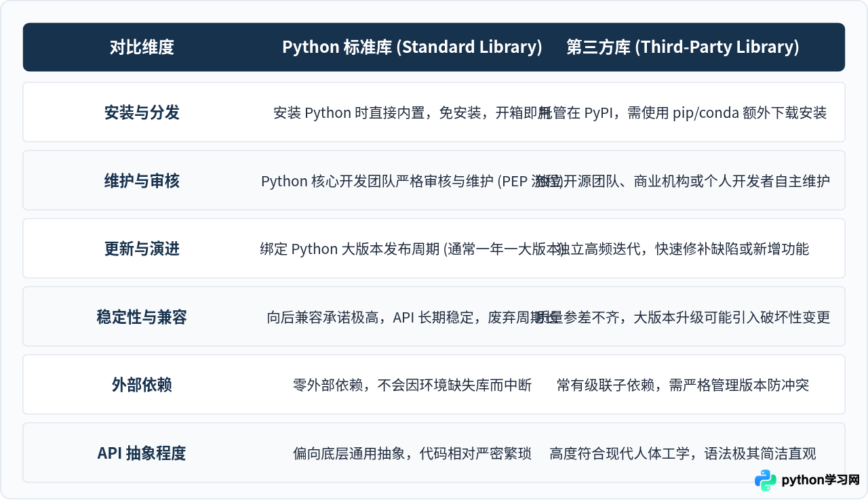This screenshot has height=500, width=868.
Task: Click the text "绑定 Python 大版本发布周期"
Action: click(350, 249)
